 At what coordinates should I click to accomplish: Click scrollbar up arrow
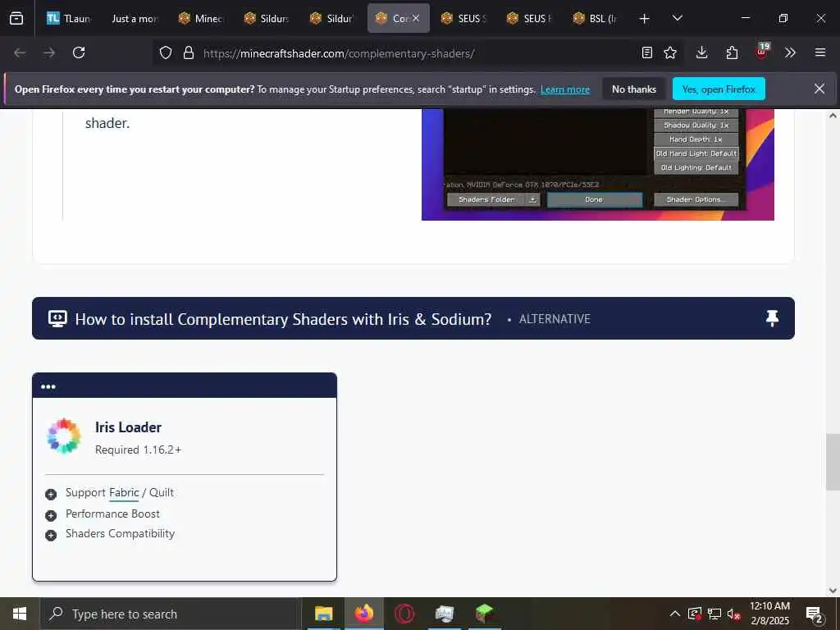pyautogui.click(x=833, y=115)
